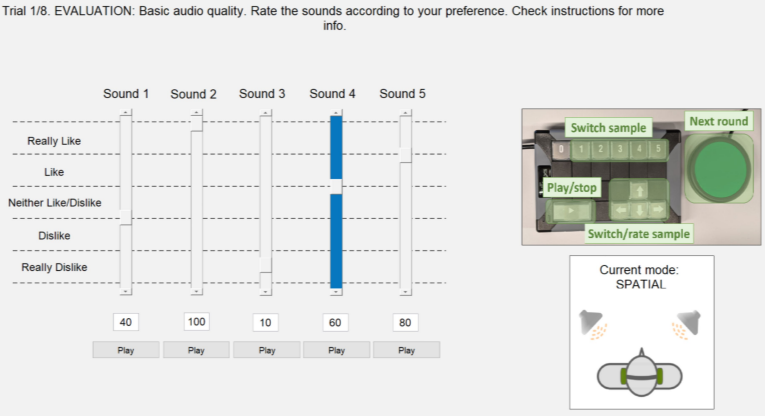The image size is (765, 416).
Task: Click the up arrow key on controller image
Action: pos(640,191)
